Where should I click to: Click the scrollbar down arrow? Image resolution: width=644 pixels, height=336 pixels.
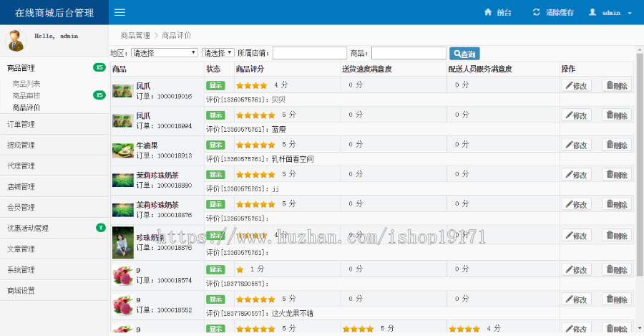coord(640,328)
